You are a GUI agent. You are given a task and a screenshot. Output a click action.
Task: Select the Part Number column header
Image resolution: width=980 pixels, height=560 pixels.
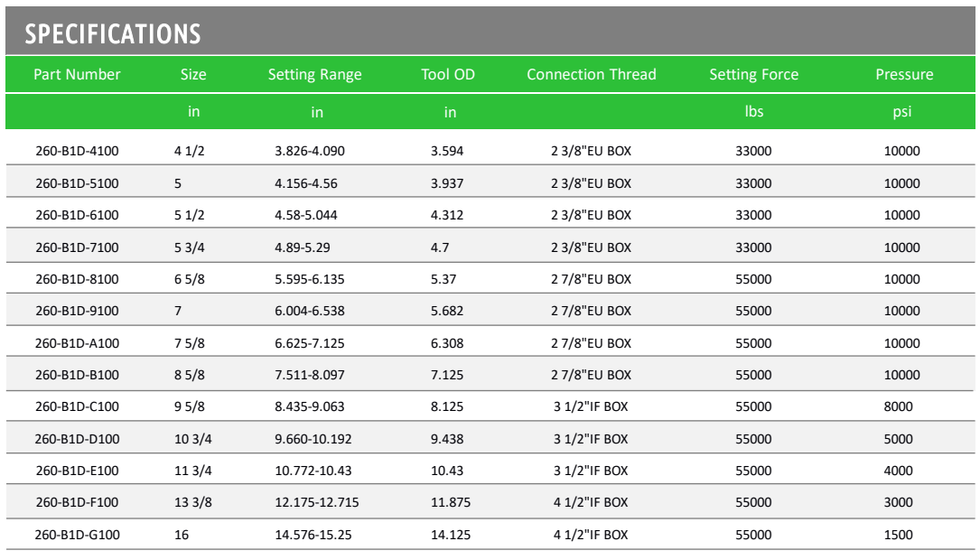pos(77,74)
